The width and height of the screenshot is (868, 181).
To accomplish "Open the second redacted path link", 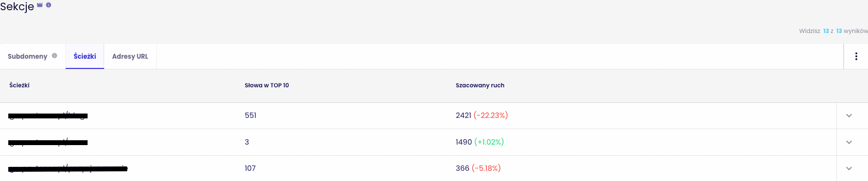I will click(48, 142).
